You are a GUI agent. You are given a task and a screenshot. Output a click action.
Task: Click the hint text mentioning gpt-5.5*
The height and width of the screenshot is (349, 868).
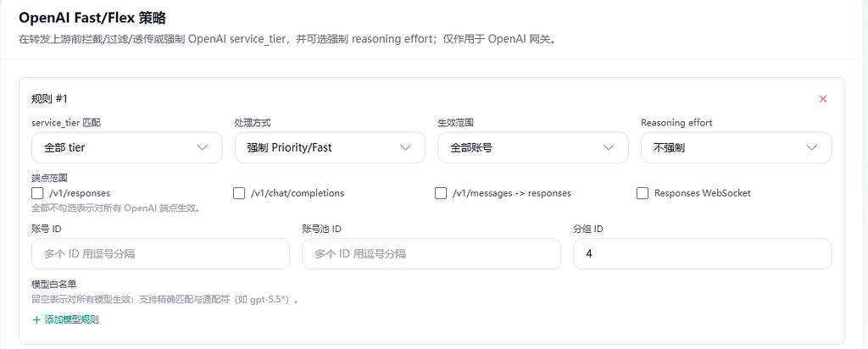click(x=165, y=301)
